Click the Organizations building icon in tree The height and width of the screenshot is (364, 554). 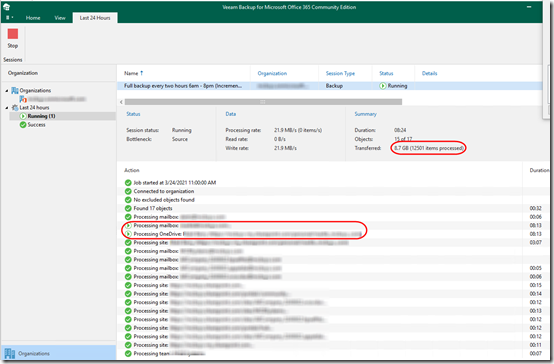coord(15,90)
